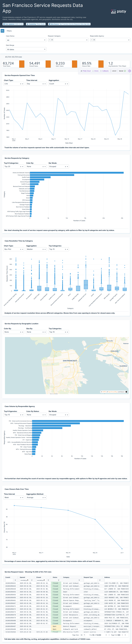
Task: Click the Opened date filter input
Action: point(25,580)
